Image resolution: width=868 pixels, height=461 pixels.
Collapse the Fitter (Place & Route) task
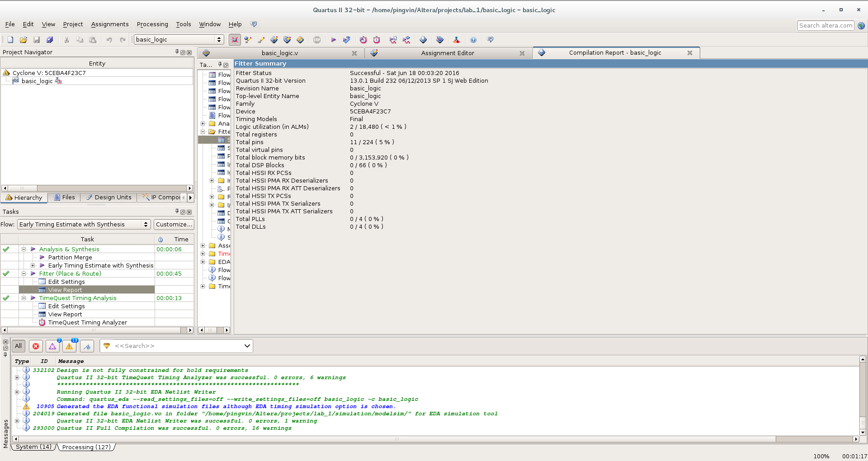(x=24, y=273)
